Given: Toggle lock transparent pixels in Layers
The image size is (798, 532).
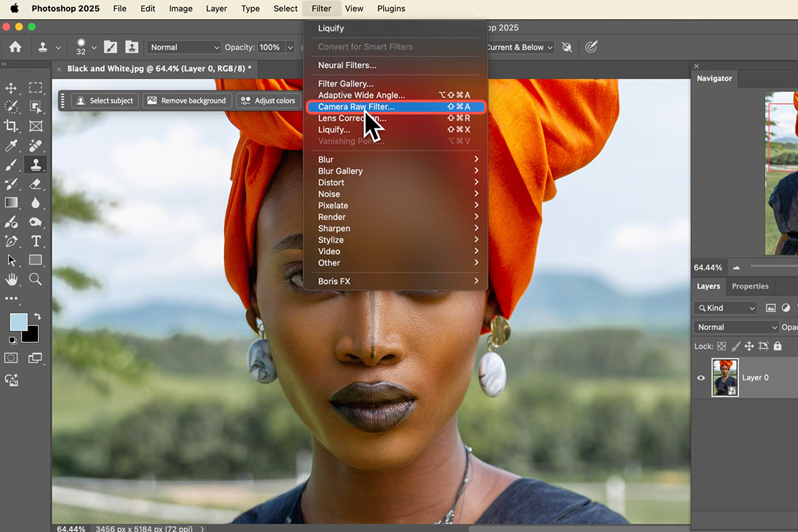Looking at the screenshot, I should (722, 346).
